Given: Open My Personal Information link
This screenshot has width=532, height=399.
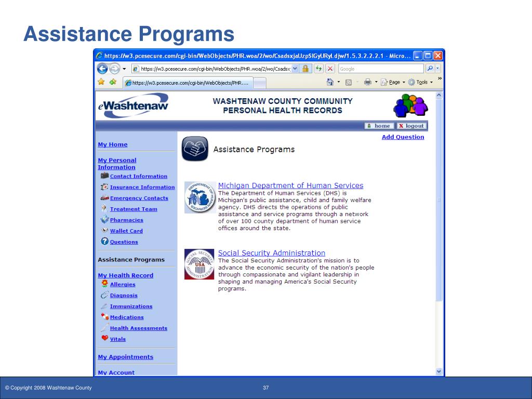Looking at the screenshot, I should click(117, 164).
